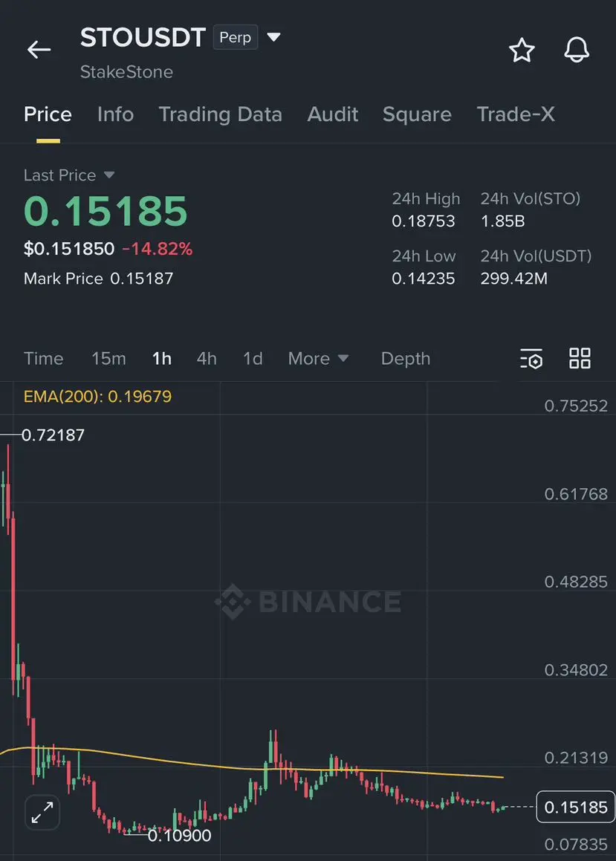Image resolution: width=616 pixels, height=861 pixels.
Task: Open chart indicator settings icon
Action: coord(531,359)
